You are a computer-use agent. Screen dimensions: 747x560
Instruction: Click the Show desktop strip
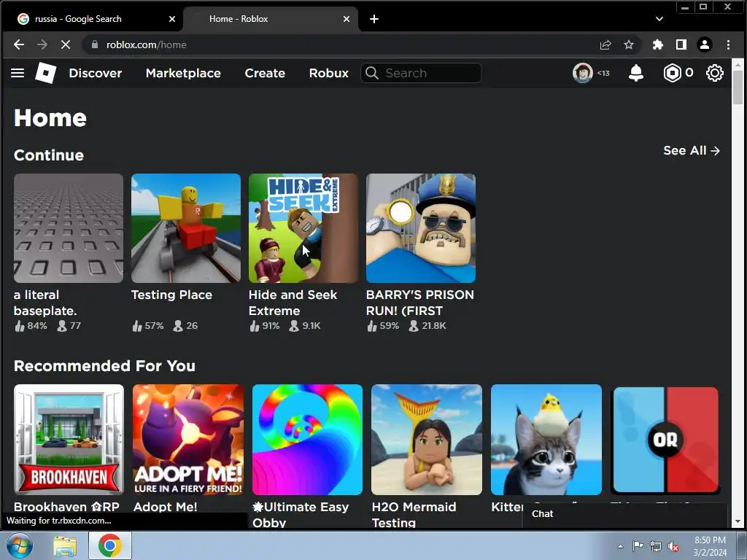click(741, 545)
